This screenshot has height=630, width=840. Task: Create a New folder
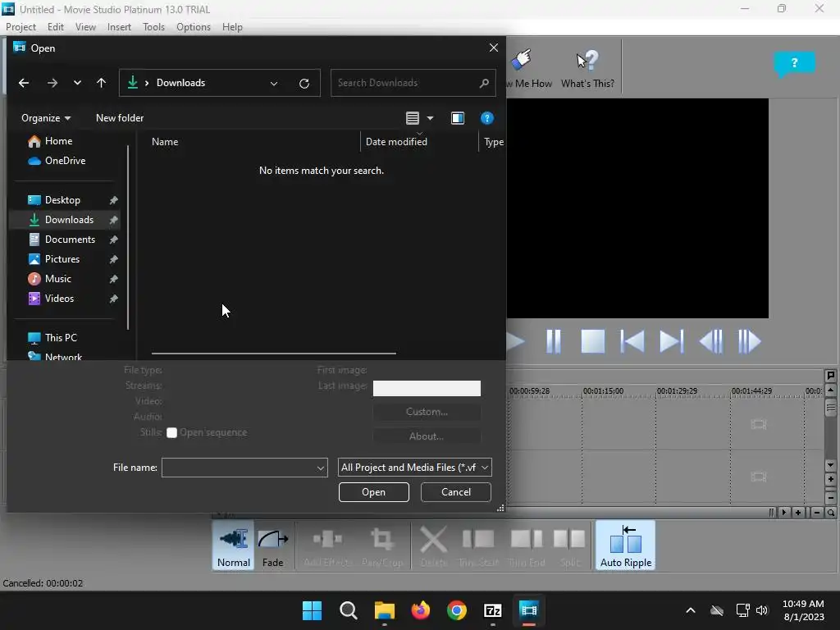coord(120,118)
